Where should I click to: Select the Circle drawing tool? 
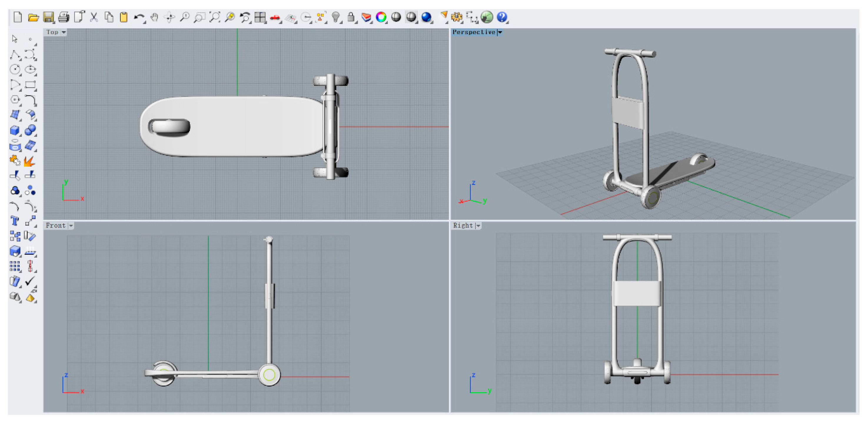point(14,69)
